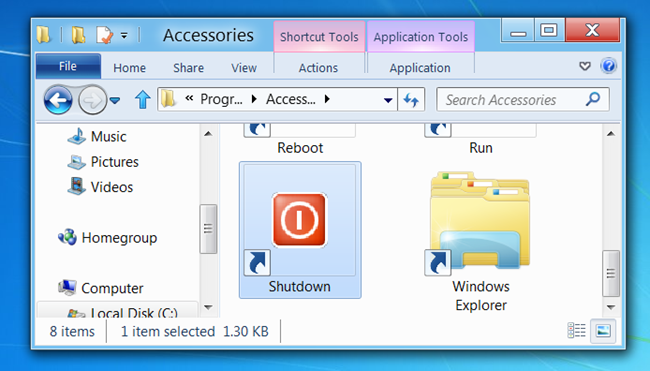Select Pictures in the navigation pane

click(114, 162)
